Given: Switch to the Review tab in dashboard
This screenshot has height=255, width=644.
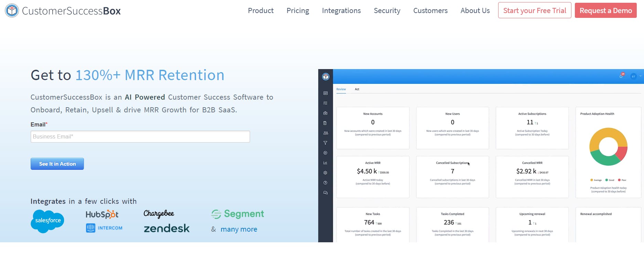Looking at the screenshot, I should coord(341,89).
